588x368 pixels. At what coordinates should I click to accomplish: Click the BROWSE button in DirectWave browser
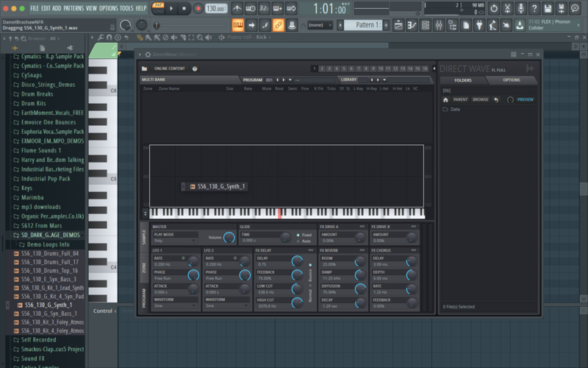[480, 99]
